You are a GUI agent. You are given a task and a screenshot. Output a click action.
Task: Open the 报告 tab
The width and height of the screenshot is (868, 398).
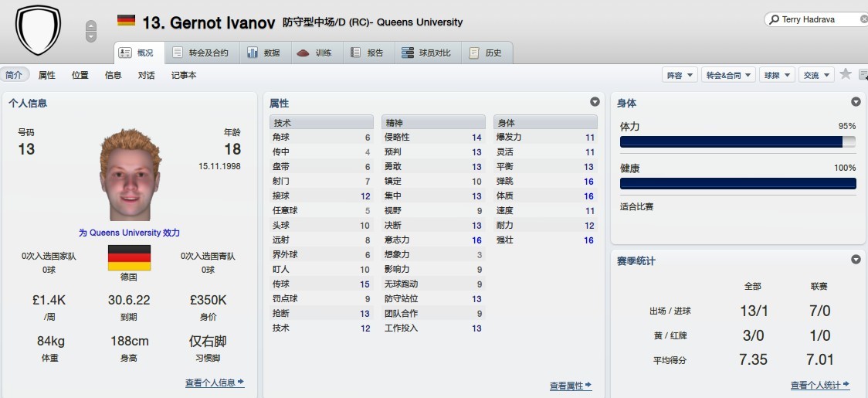pyautogui.click(x=368, y=53)
